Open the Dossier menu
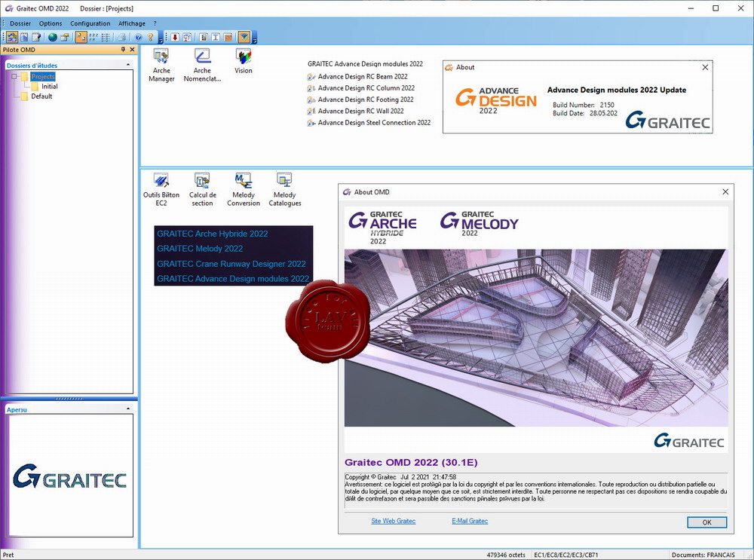Viewport: 754px width, 560px height. [20, 23]
